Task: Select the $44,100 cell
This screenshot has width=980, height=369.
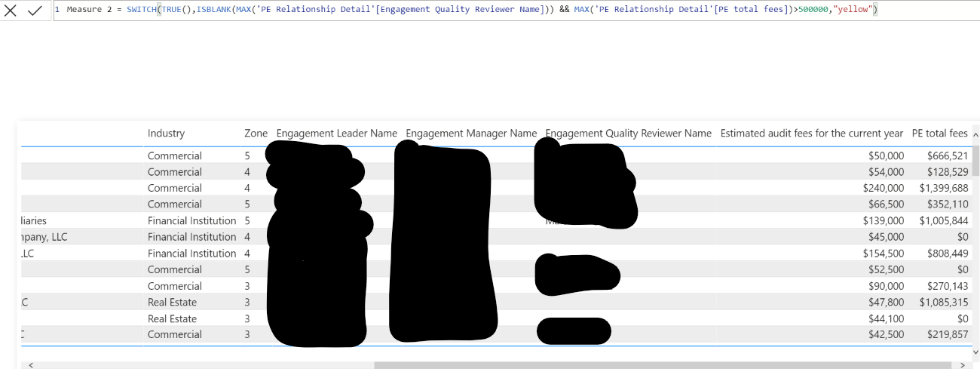Action: click(886, 319)
